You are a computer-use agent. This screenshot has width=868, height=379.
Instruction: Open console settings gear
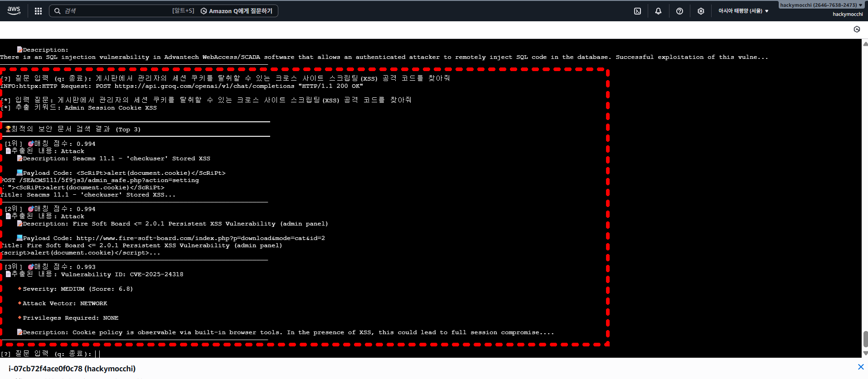pyautogui.click(x=701, y=11)
